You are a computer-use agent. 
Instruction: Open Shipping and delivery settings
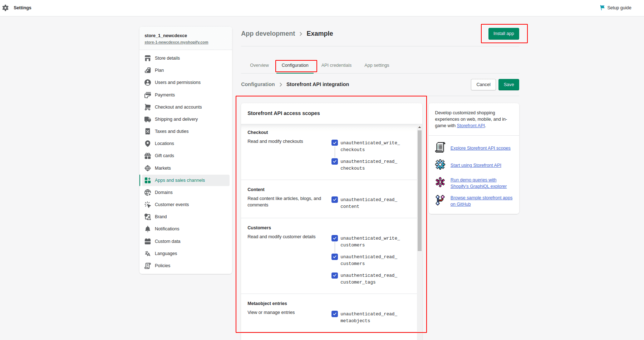pyautogui.click(x=186, y=119)
